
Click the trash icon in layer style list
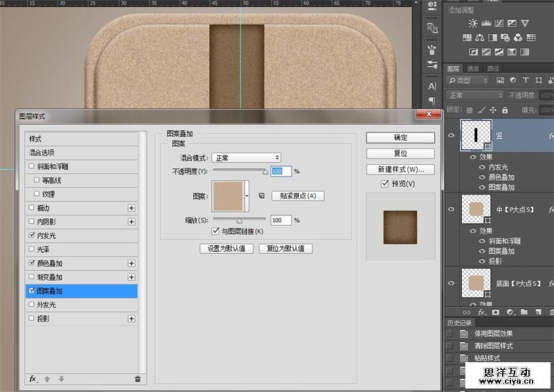coord(137,378)
